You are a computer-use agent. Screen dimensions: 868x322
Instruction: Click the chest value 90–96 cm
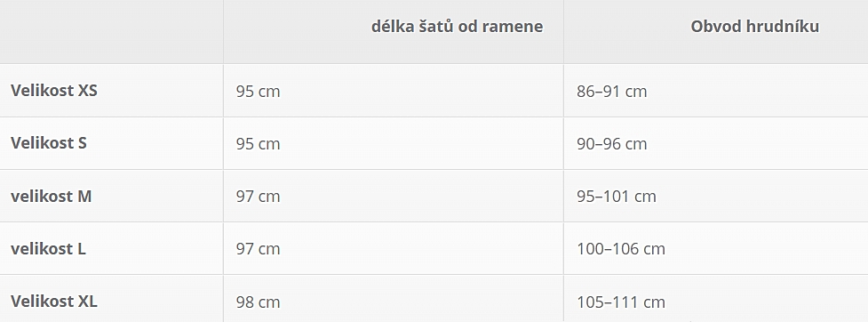coord(612,144)
